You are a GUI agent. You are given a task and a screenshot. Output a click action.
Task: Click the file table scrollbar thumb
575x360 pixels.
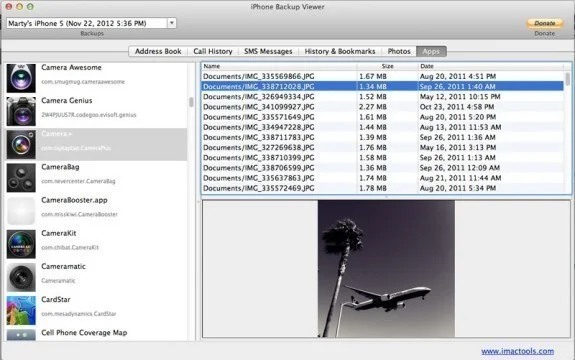[567, 78]
